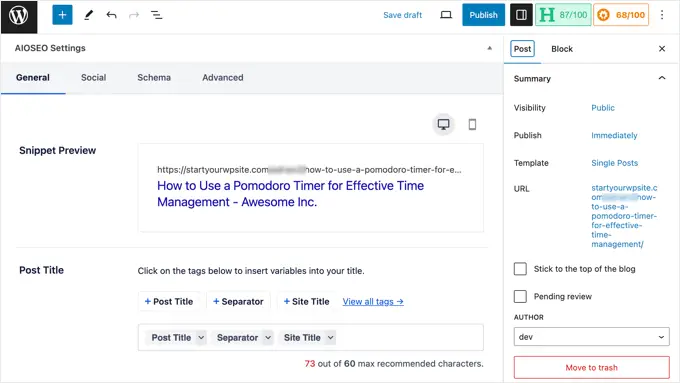Open the Single Posts template link

click(615, 163)
